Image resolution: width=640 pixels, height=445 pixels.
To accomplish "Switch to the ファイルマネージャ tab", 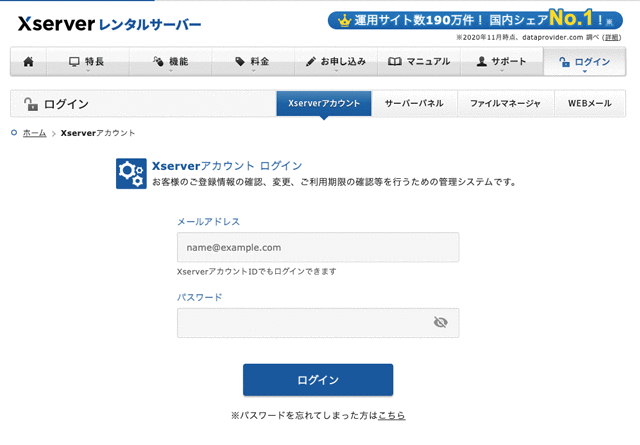I will 505,103.
